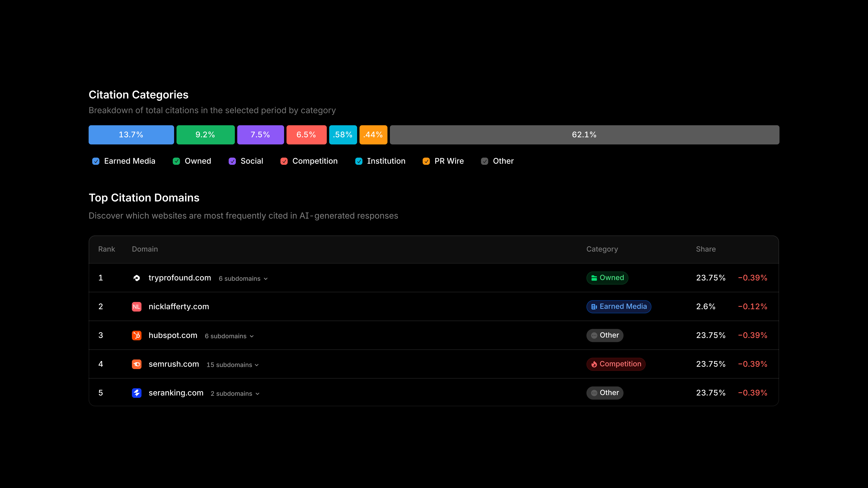Click the −0.12% change for nicklafferty.com
The height and width of the screenshot is (488, 868).
[753, 306]
